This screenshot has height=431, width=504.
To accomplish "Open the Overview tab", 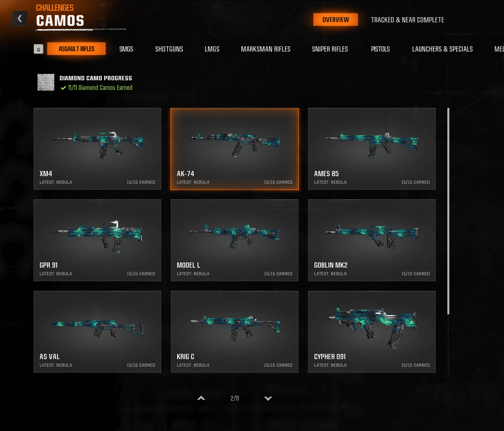I will tap(335, 20).
